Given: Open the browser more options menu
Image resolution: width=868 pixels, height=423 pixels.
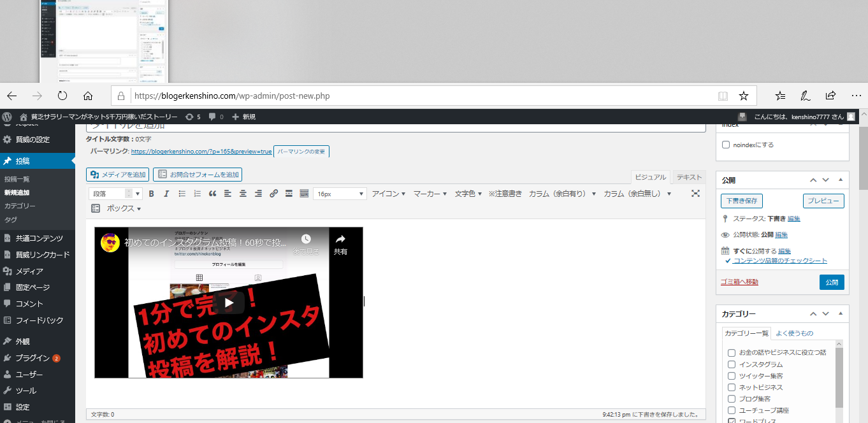Looking at the screenshot, I should [856, 96].
